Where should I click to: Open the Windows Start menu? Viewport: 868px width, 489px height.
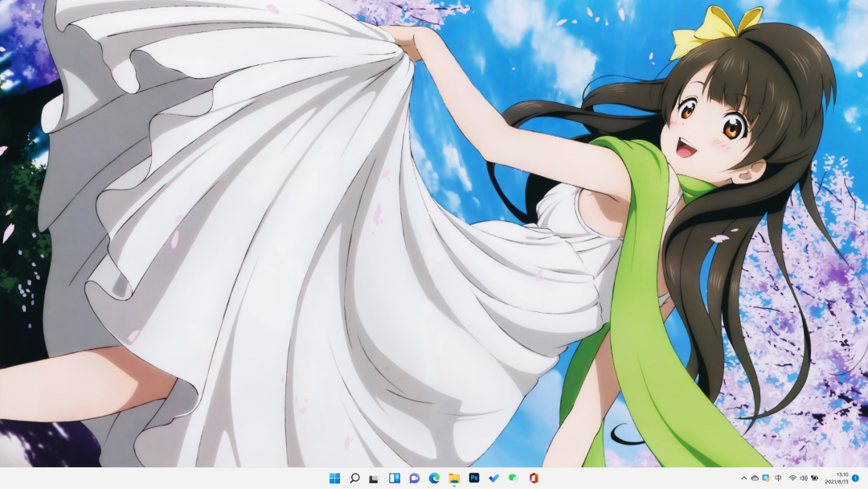click(334, 479)
